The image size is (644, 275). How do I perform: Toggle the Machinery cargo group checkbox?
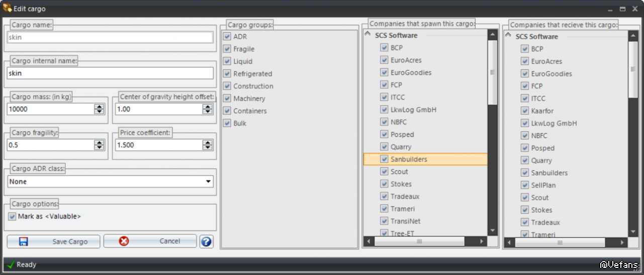coord(227,99)
